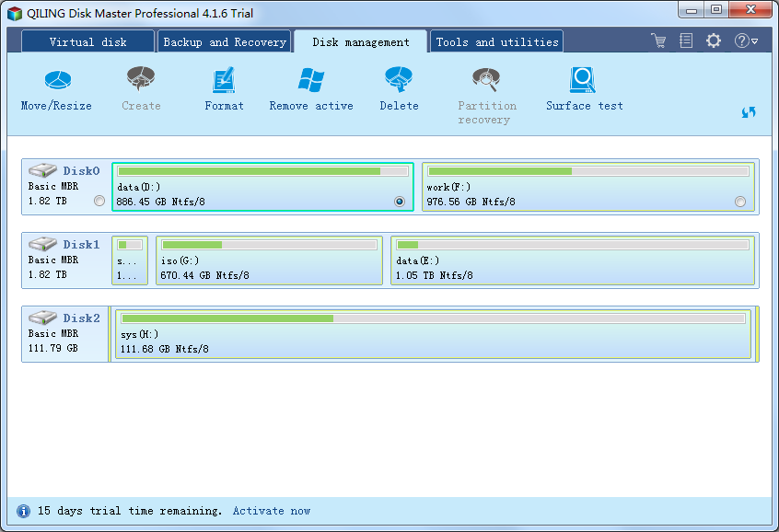Select the Delete partition icon
Image resolution: width=779 pixels, height=532 pixels.
pos(399,79)
